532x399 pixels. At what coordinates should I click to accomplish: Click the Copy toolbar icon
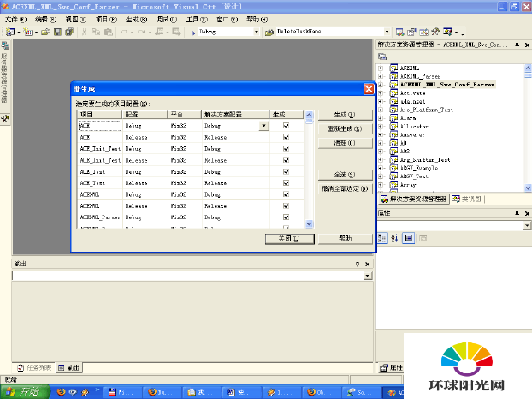pyautogui.click(x=96, y=32)
